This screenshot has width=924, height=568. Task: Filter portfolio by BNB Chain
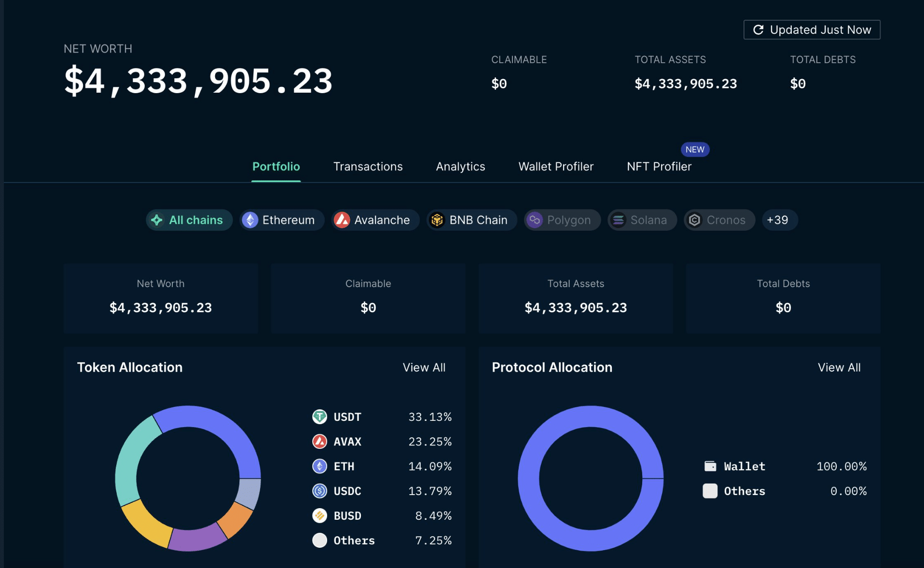coord(471,220)
